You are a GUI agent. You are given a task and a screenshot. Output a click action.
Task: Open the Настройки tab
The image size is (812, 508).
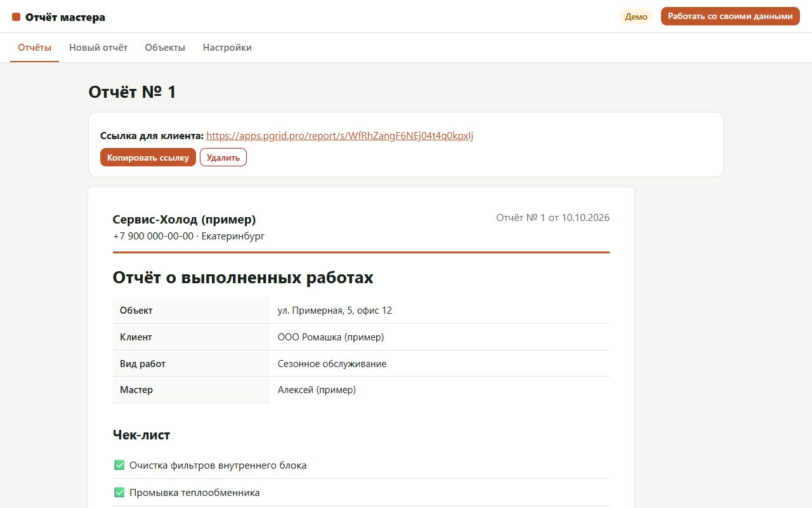point(227,48)
